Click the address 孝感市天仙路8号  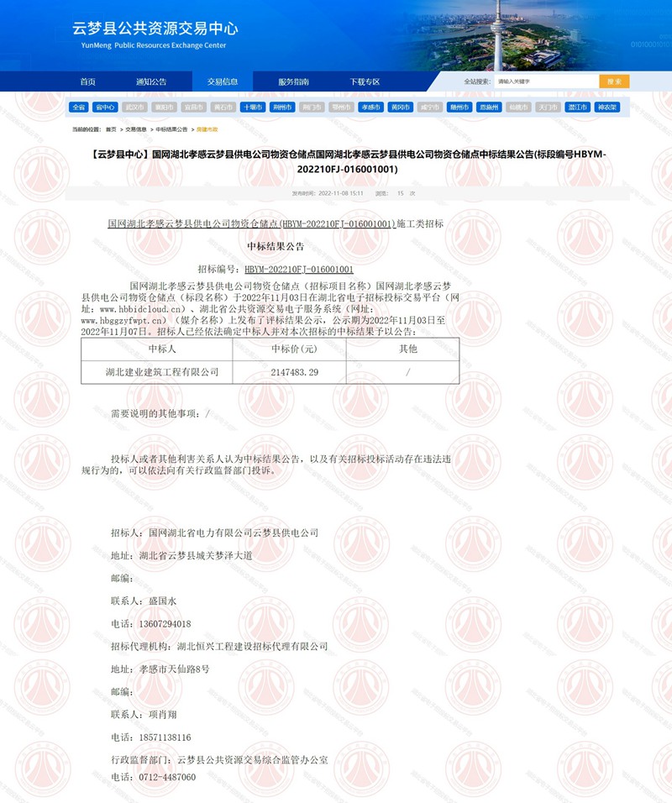point(175,669)
